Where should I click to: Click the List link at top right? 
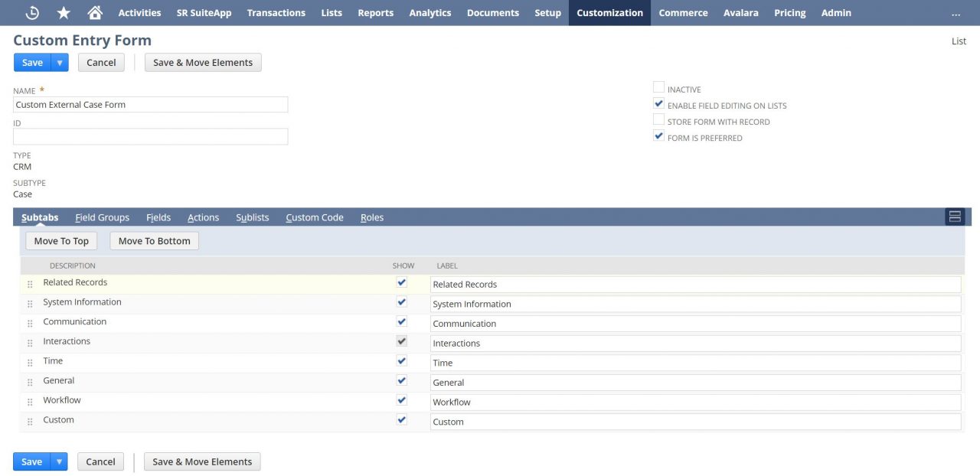click(959, 41)
